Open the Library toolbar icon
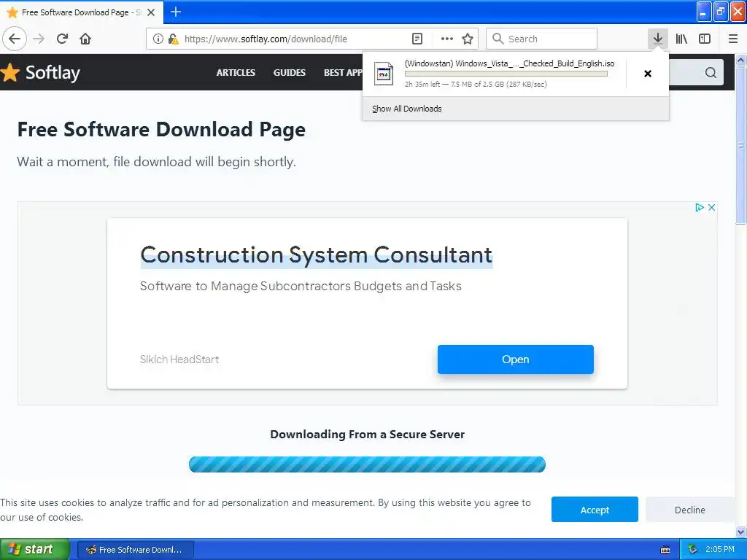747x560 pixels. [681, 39]
